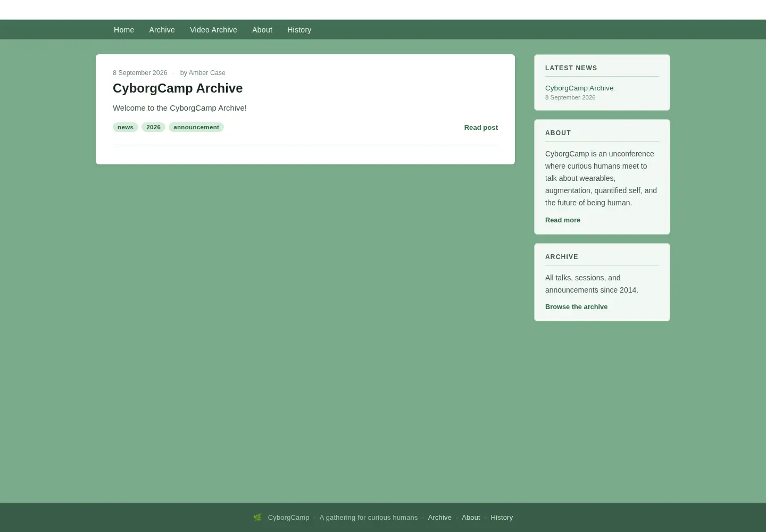Open History in the top navigation bar
Image resolution: width=766 pixels, height=532 pixels.
(299, 30)
